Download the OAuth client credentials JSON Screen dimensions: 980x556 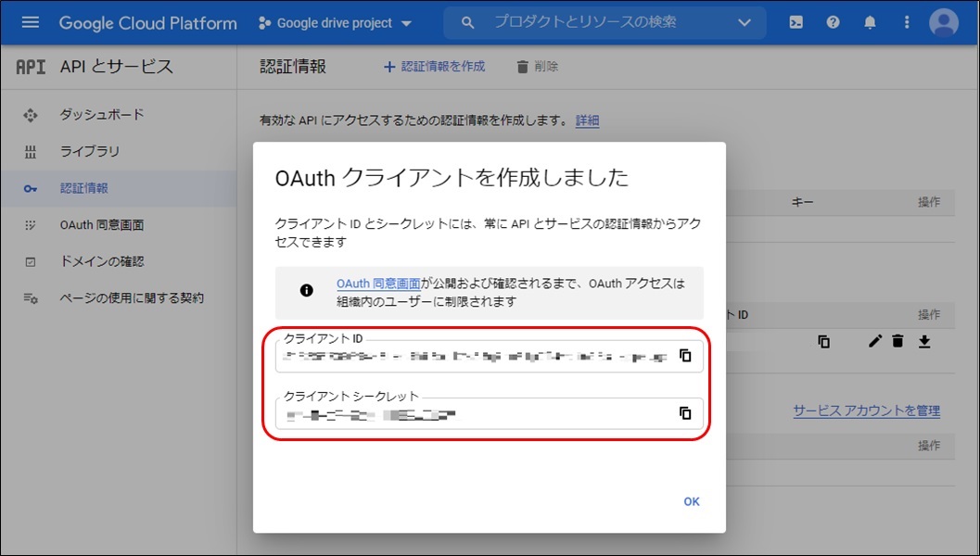[x=923, y=341]
